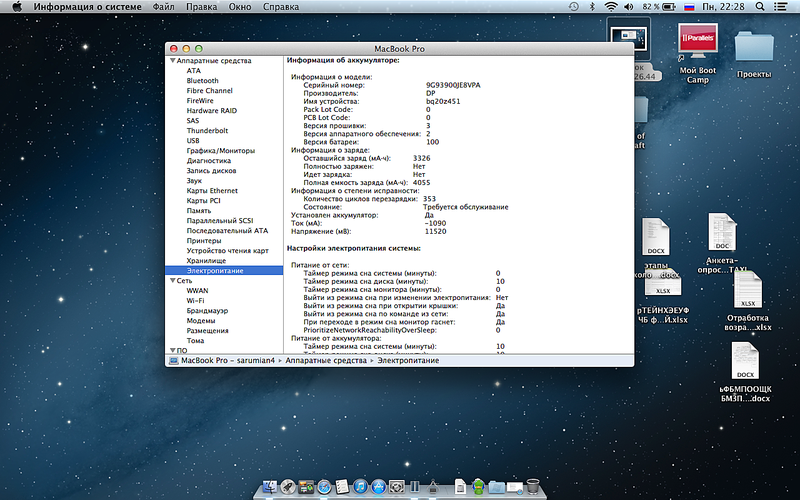Click the Russian flag input source

pyautogui.click(x=689, y=7)
